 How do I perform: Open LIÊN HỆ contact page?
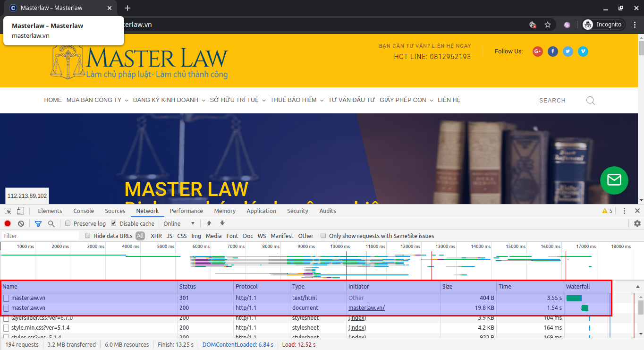coord(449,100)
